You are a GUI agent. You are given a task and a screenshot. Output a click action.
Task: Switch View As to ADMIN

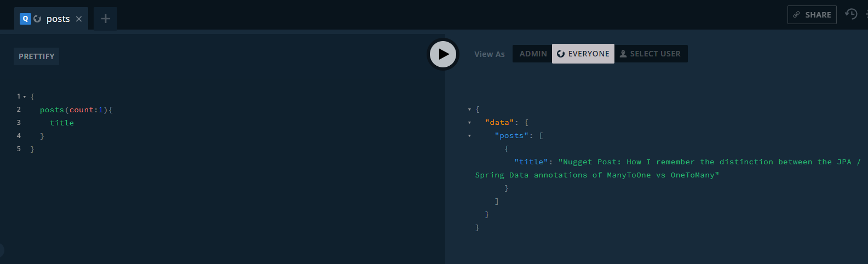pos(533,54)
